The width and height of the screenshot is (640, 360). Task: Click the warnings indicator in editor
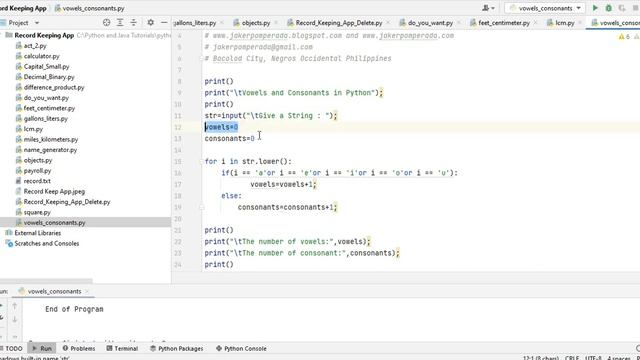click(x=624, y=37)
